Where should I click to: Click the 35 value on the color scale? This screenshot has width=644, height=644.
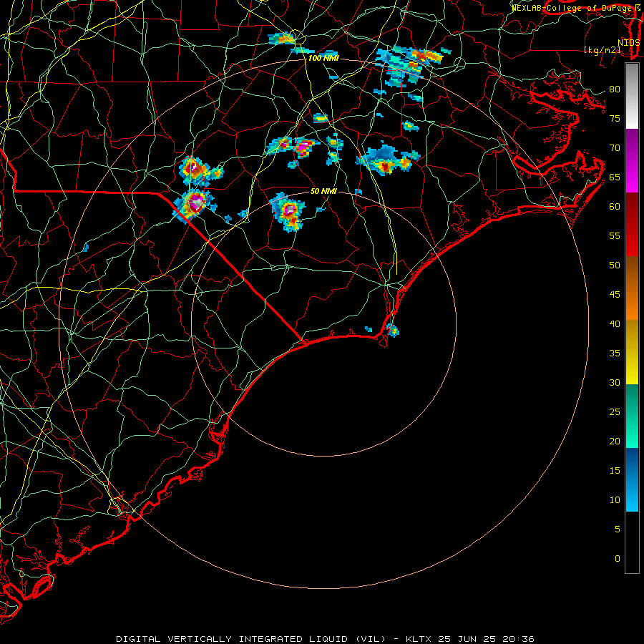[615, 353]
